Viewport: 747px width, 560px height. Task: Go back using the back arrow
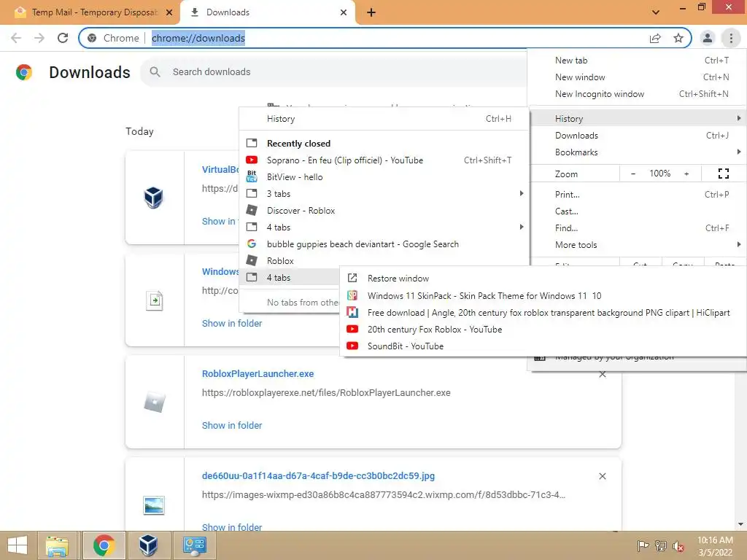(16, 38)
